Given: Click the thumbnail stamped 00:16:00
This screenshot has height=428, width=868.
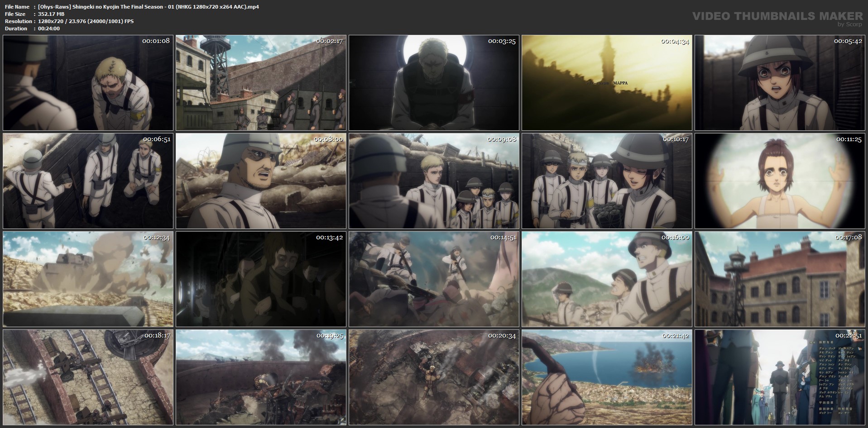Looking at the screenshot, I should pyautogui.click(x=607, y=279).
